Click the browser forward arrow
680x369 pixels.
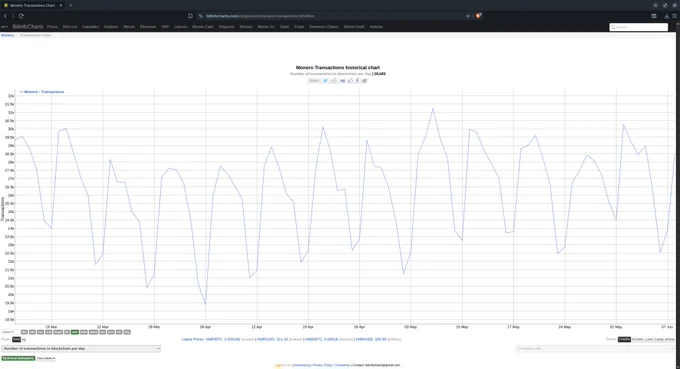13,16
